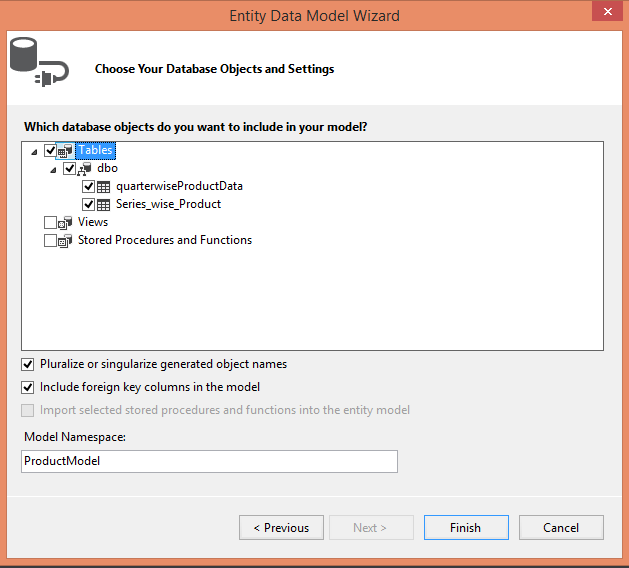Focus the Model Namespace text field
The image size is (629, 568).
coord(209,461)
